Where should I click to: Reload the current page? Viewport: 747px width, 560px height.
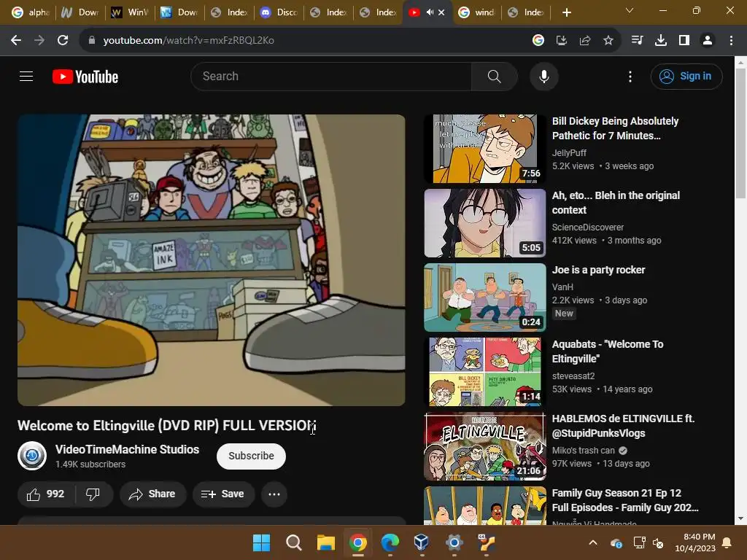pos(63,41)
